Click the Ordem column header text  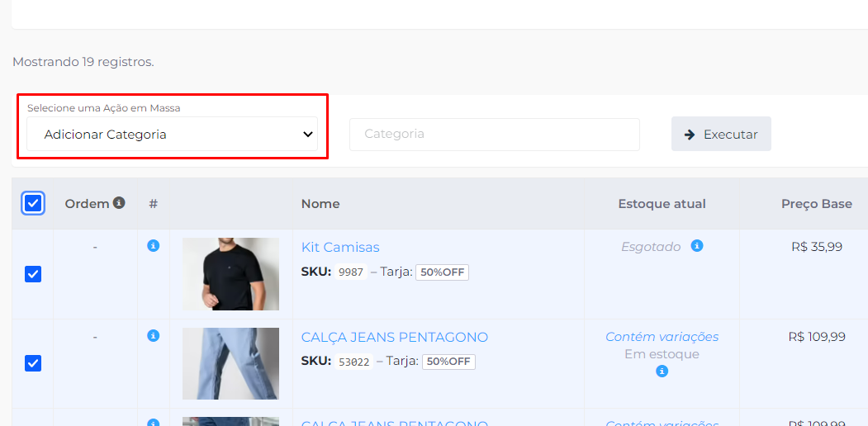point(87,204)
